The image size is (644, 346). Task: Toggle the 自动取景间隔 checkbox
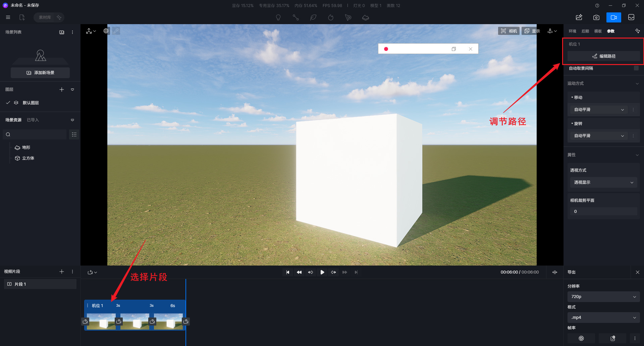pos(636,68)
